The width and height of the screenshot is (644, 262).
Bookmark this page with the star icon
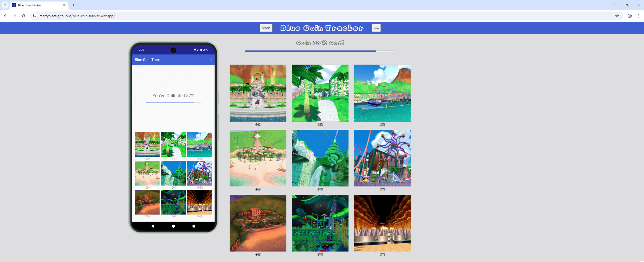[x=617, y=16]
